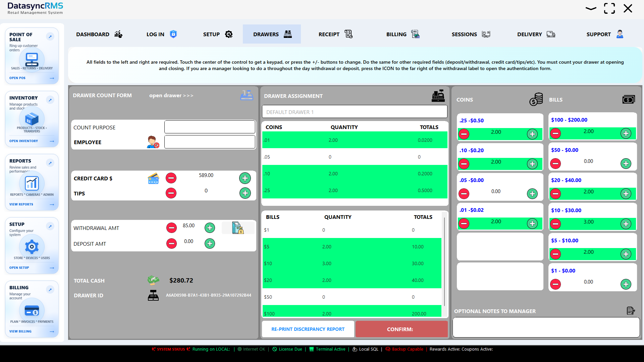Increase the $20 bill count
Screen dimensions: 644x362
(x=626, y=194)
